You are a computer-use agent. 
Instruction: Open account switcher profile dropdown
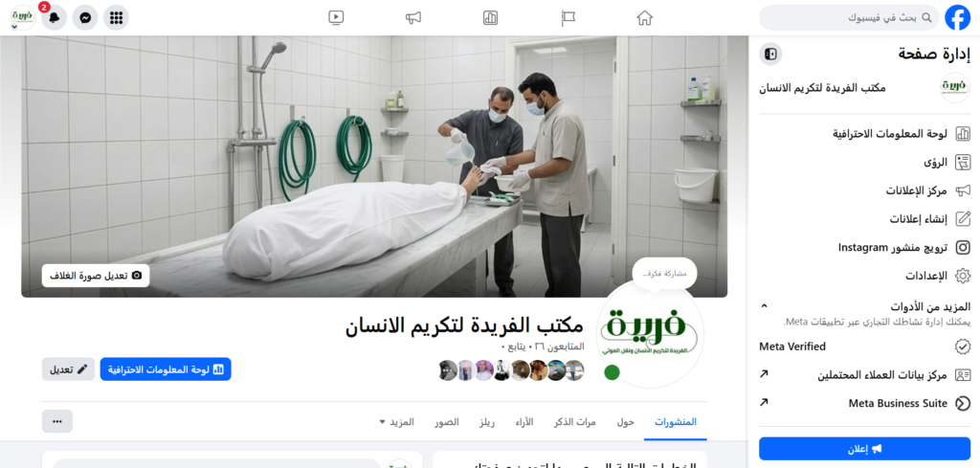(23, 17)
